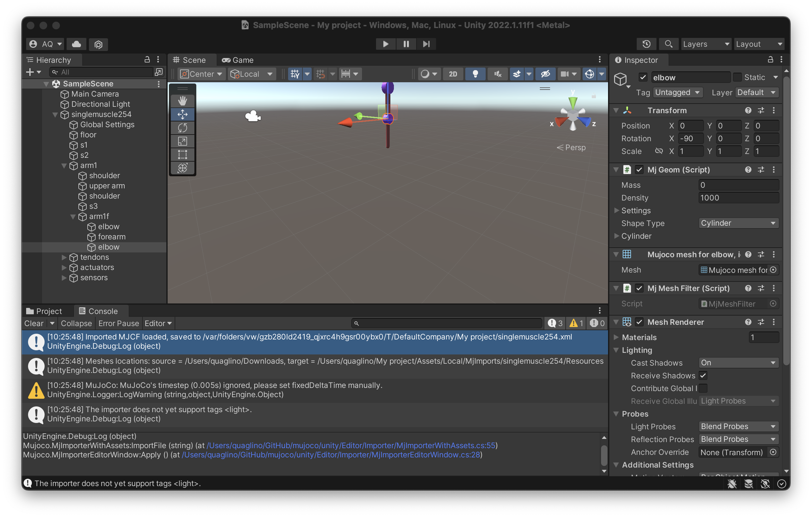Switch Scene view to 2D mode
Screen dimensions: 812x517
click(x=453, y=74)
